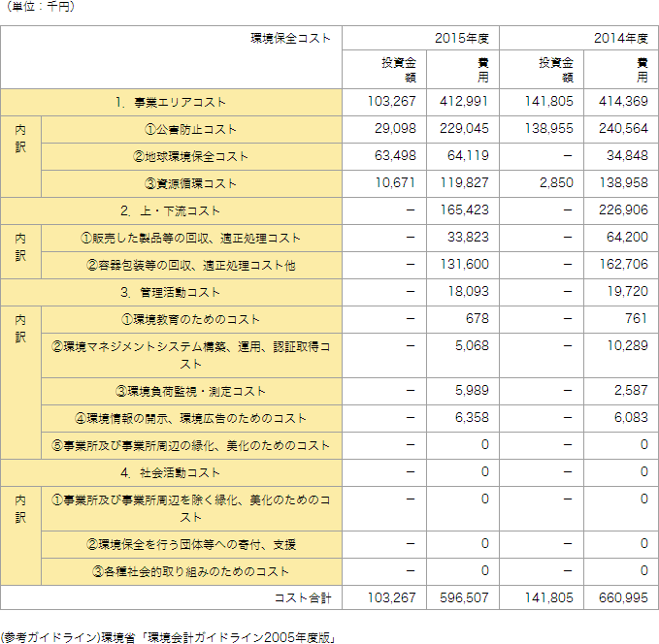Select the value 162,706

coord(623,264)
